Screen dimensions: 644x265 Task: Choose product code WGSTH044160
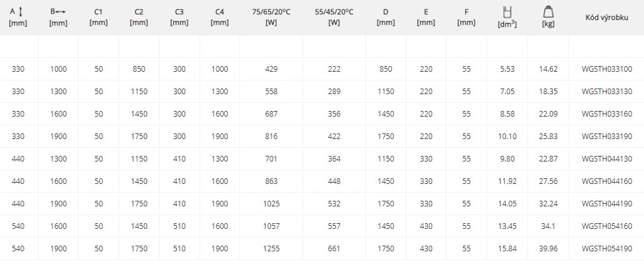pyautogui.click(x=606, y=181)
